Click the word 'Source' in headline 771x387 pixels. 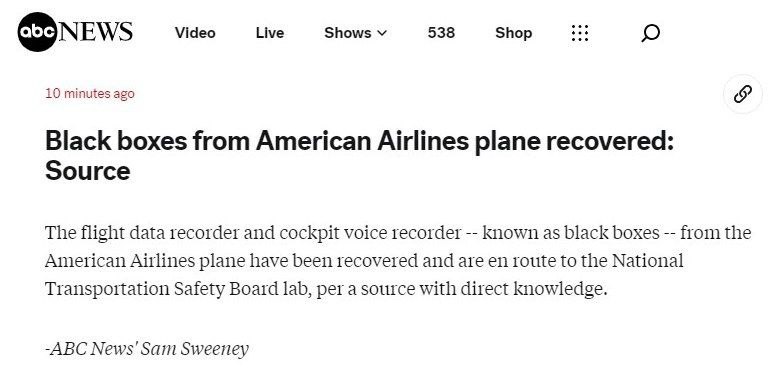tap(88, 171)
